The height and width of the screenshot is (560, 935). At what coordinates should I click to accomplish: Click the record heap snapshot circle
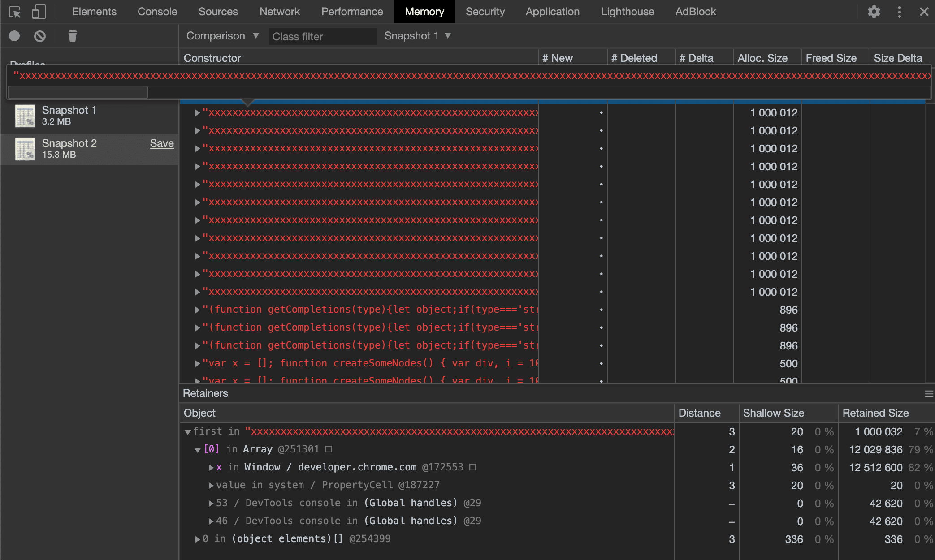14,36
